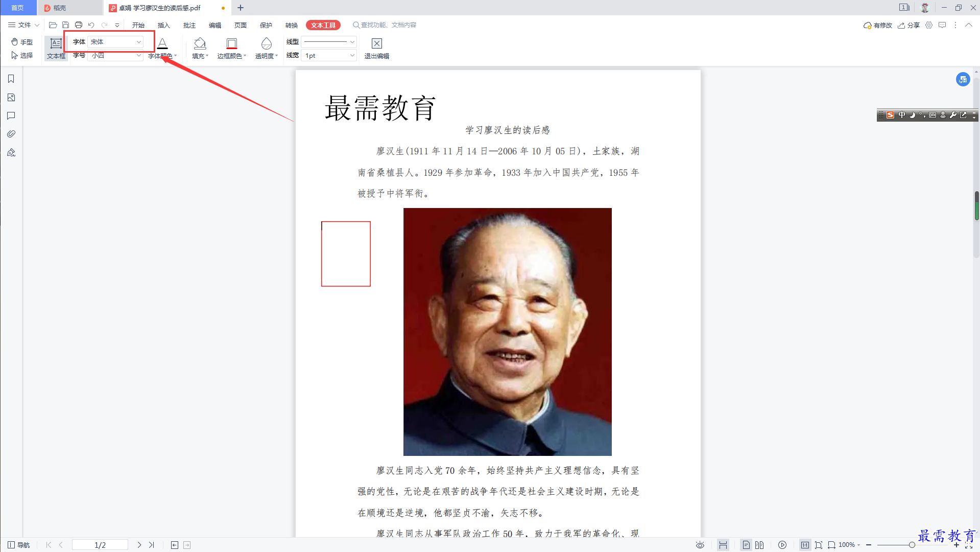
Task: Open the Bookmark panel in left sidebar
Action: 11,79
